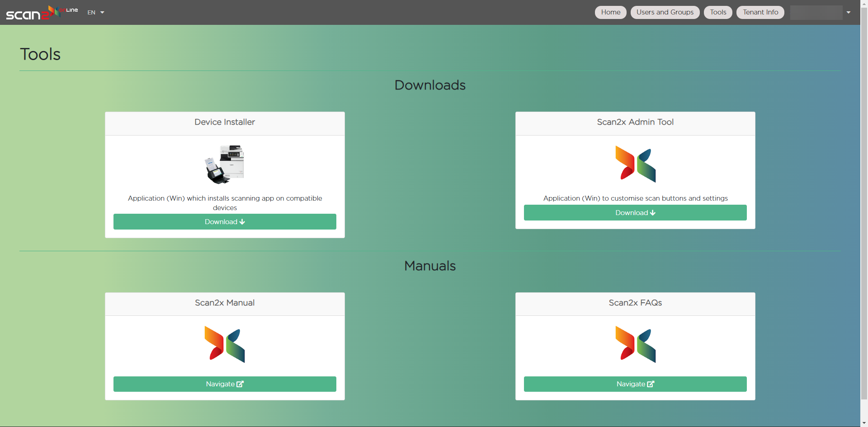The height and width of the screenshot is (427, 868).
Task: Click the Scan2x FAQs logo icon
Action: (x=635, y=344)
